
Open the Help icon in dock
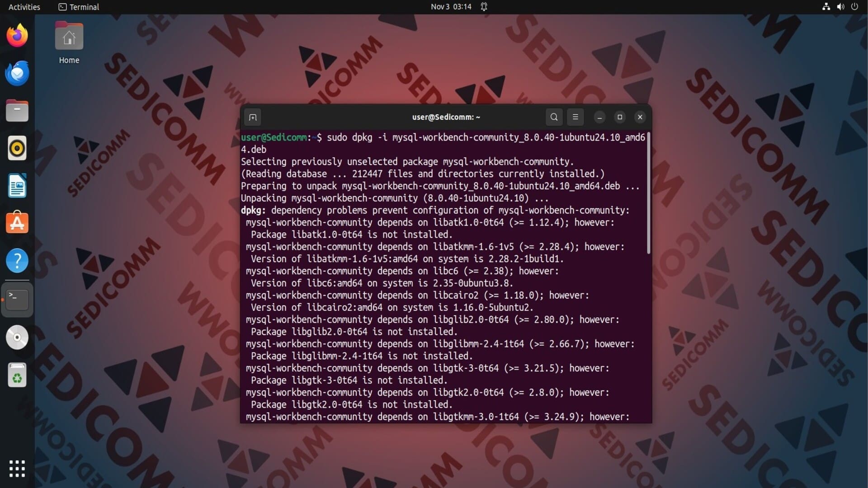pos(17,261)
